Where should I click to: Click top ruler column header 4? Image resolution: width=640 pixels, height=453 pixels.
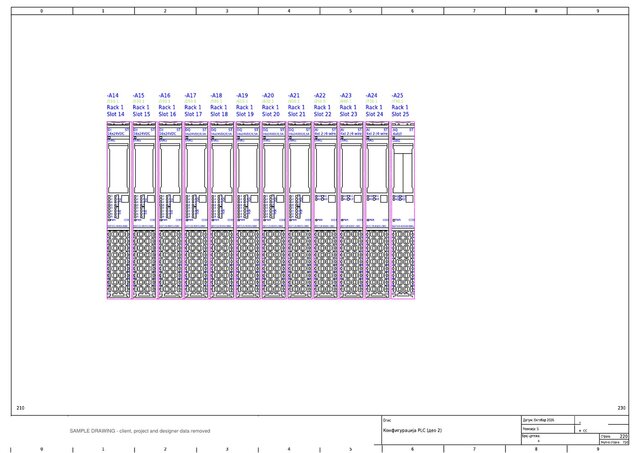(289, 11)
